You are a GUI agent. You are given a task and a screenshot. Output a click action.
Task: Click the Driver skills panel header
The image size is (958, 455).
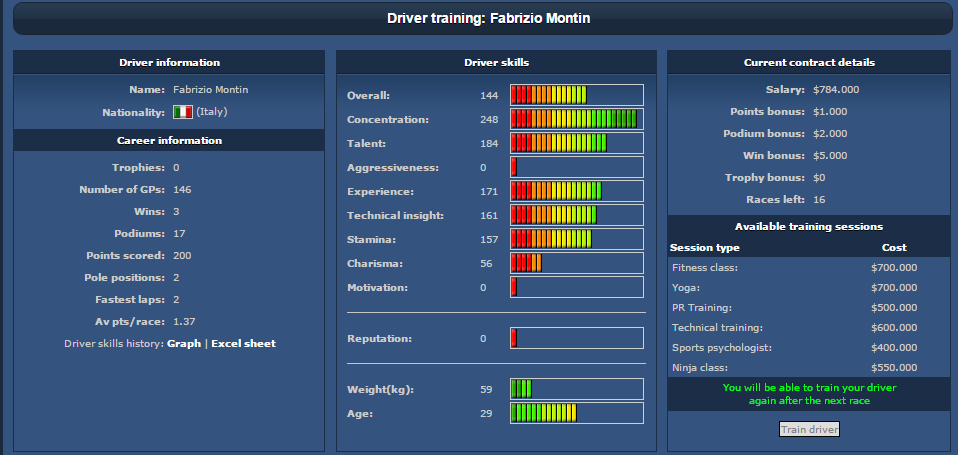coord(497,62)
